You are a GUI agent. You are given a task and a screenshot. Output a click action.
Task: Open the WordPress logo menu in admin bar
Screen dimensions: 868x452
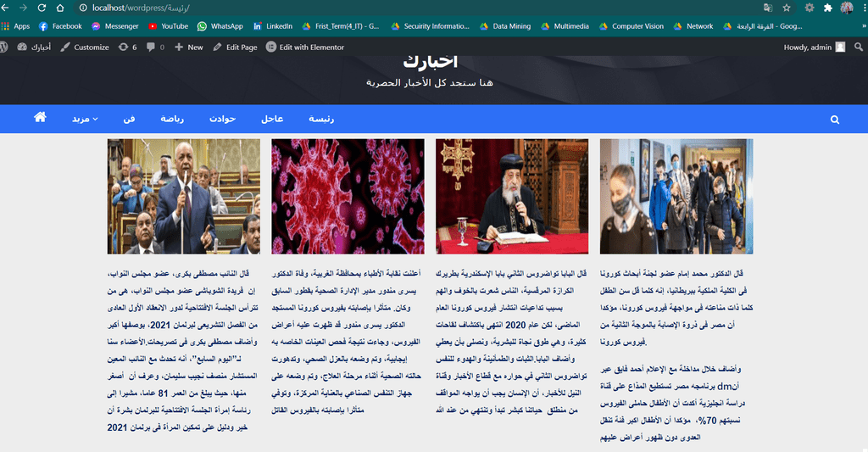click(3, 47)
